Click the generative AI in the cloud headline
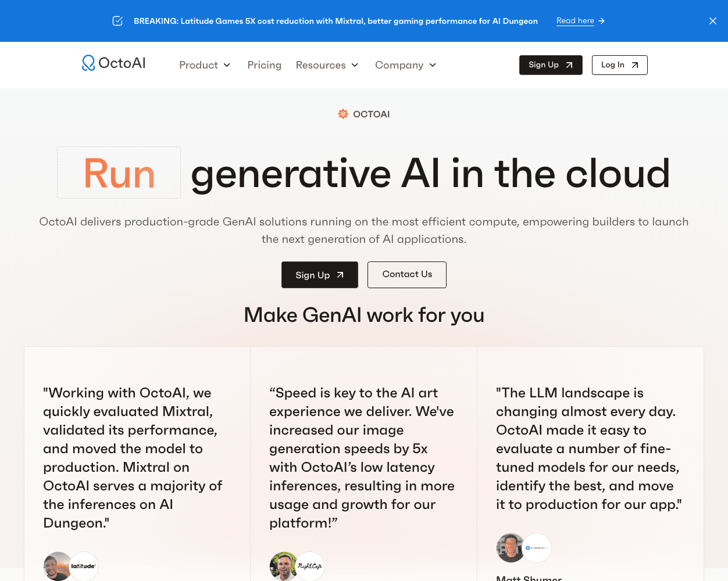Viewport: 728px width, 581px height. pyautogui.click(x=430, y=173)
